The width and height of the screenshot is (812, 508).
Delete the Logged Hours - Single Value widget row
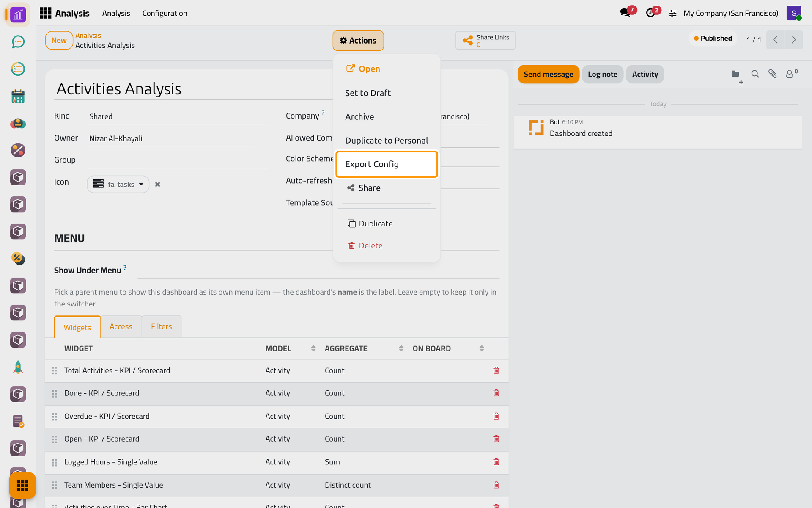[x=496, y=462]
